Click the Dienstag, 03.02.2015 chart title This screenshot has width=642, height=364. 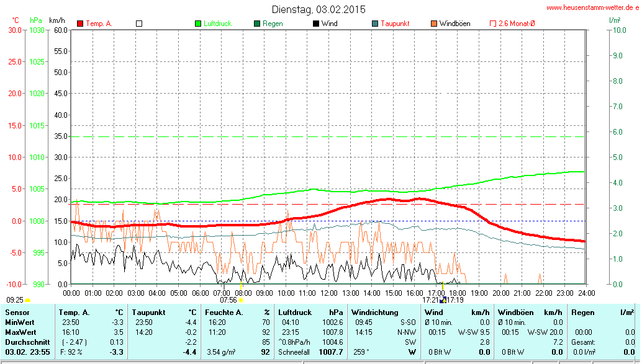pos(319,9)
